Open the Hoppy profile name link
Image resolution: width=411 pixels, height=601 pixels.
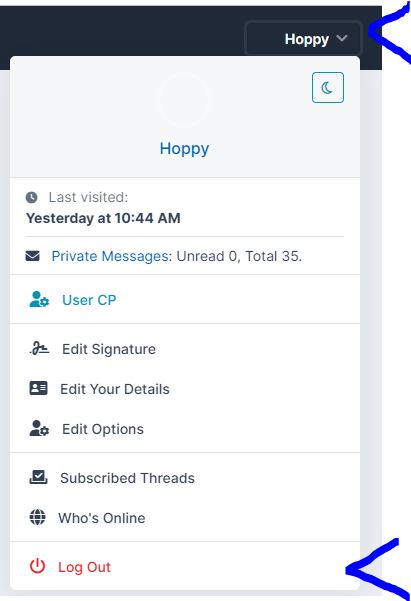click(184, 149)
